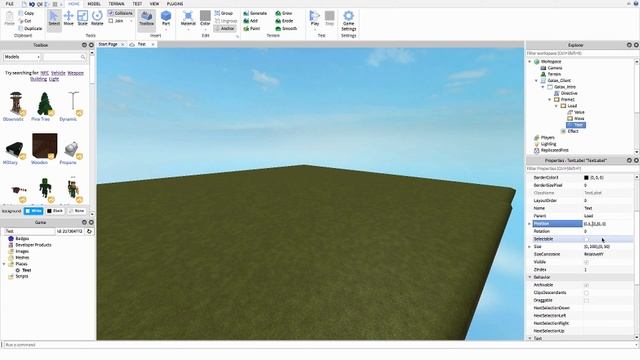Switch to the Start Page tab

108,44
